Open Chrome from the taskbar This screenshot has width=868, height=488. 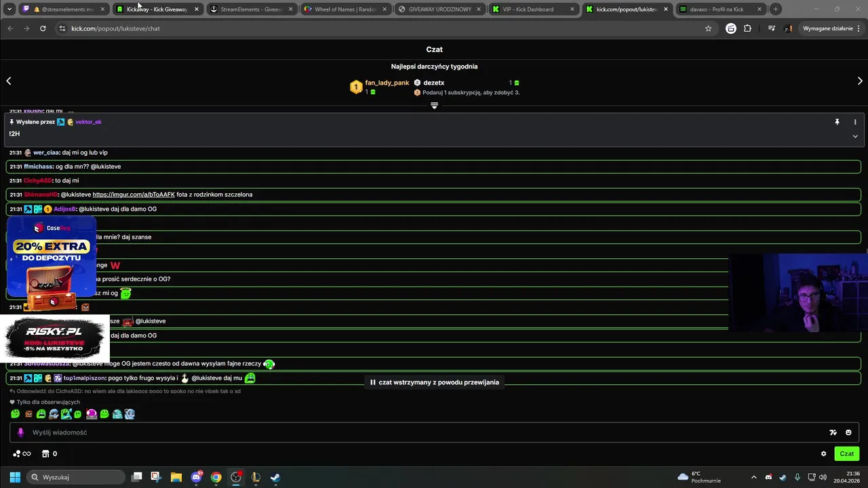[216, 477]
